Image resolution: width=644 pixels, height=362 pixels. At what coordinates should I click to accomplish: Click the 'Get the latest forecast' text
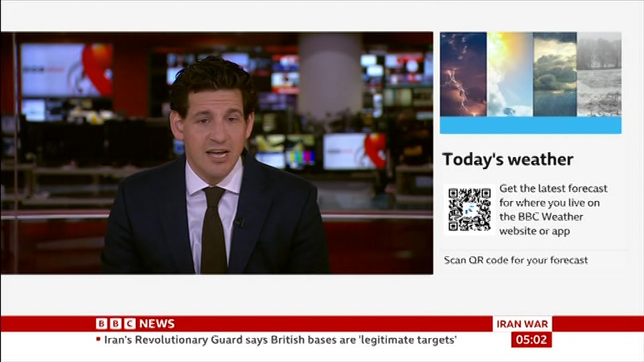click(553, 209)
